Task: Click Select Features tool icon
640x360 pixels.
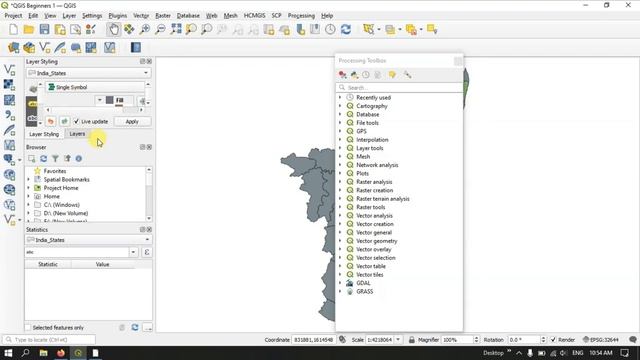Action: 369,29
